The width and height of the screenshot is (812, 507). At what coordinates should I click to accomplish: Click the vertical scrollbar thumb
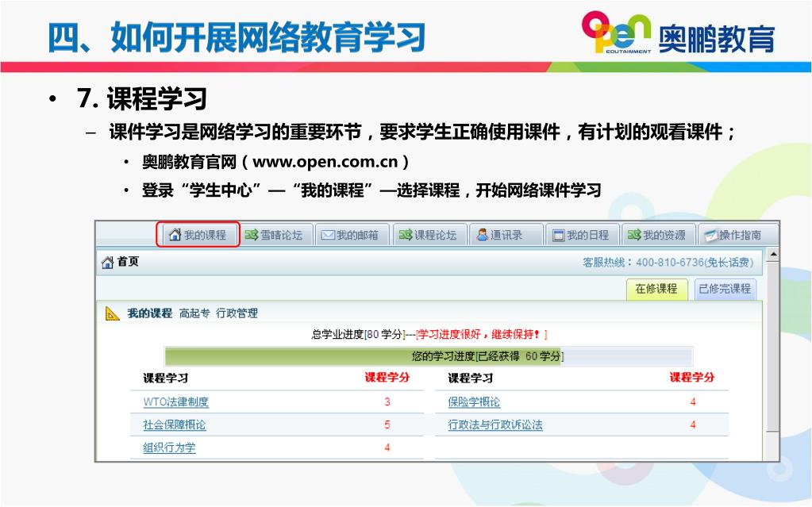click(x=772, y=347)
